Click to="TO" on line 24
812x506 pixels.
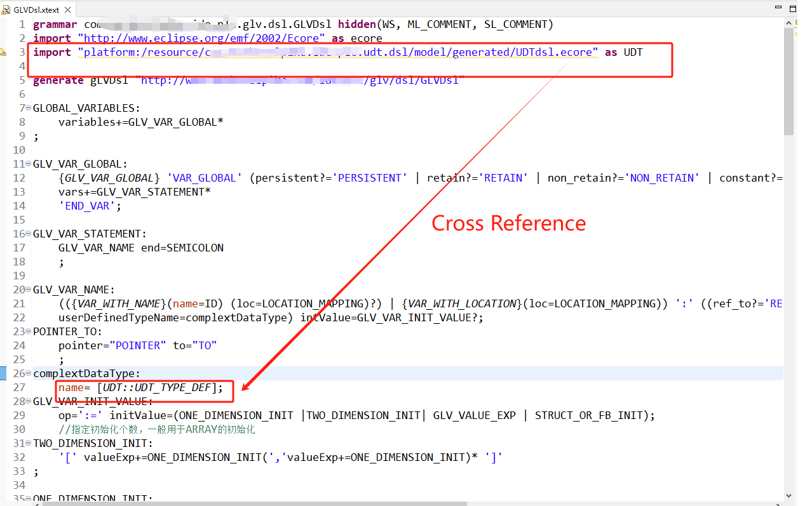tap(195, 345)
